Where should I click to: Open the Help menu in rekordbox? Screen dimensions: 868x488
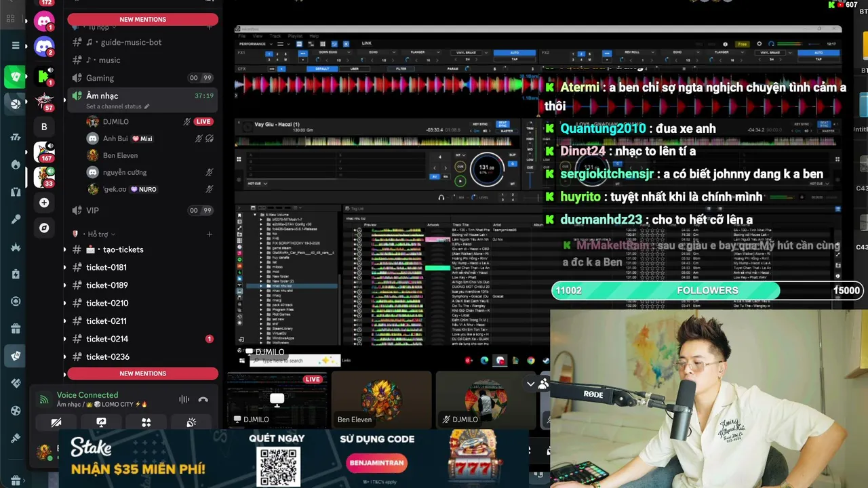point(314,36)
